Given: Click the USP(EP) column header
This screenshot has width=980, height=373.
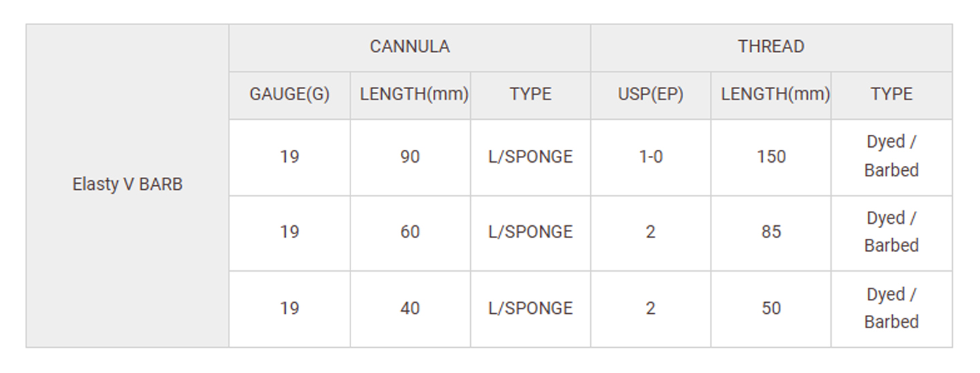Looking at the screenshot, I should 651,95.
